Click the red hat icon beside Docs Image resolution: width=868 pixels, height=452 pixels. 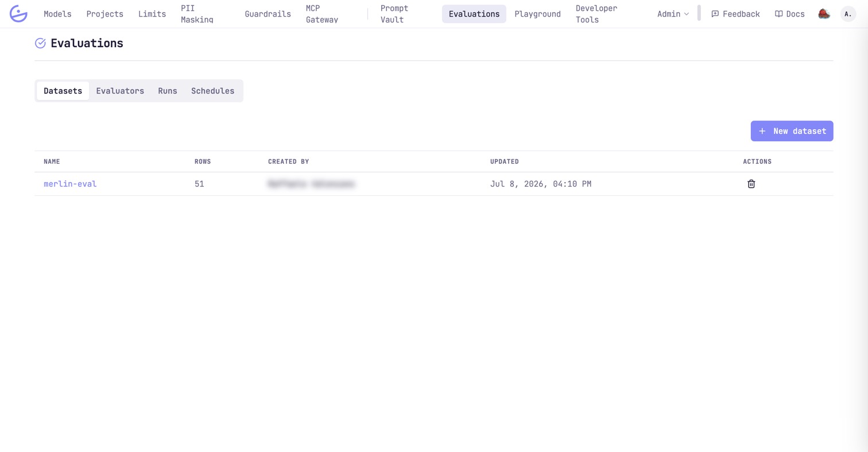pyautogui.click(x=824, y=14)
